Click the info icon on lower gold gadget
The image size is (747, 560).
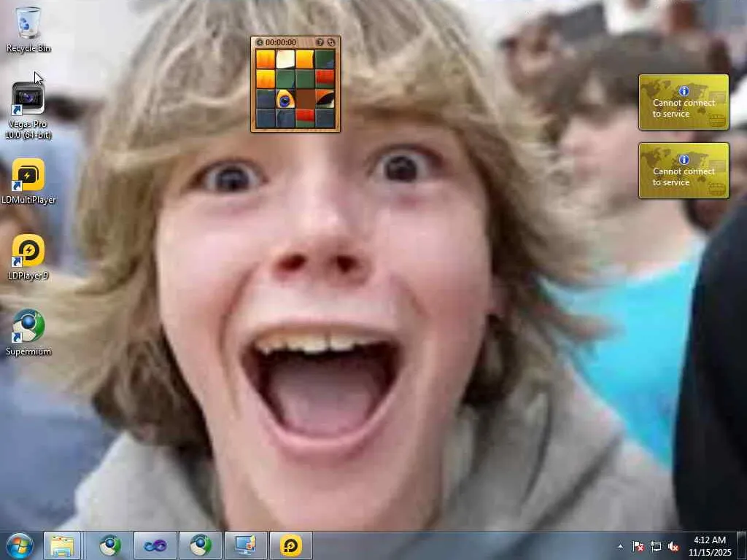click(684, 159)
